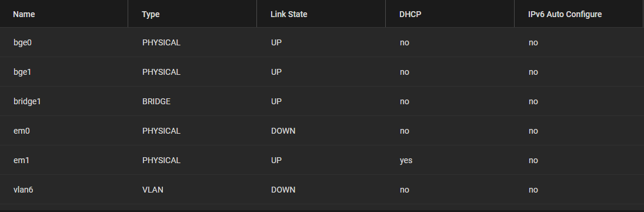Select the bge1 interface name
Image resolution: width=644 pixels, height=212 pixels.
[x=22, y=72]
